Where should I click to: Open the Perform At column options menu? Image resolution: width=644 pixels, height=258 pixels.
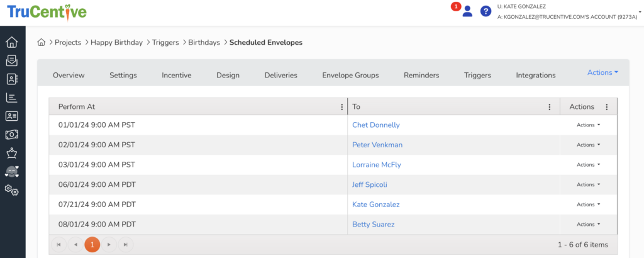pyautogui.click(x=341, y=107)
